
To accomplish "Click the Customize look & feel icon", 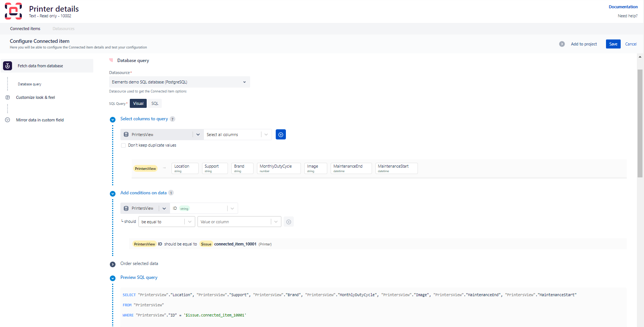I will point(8,97).
